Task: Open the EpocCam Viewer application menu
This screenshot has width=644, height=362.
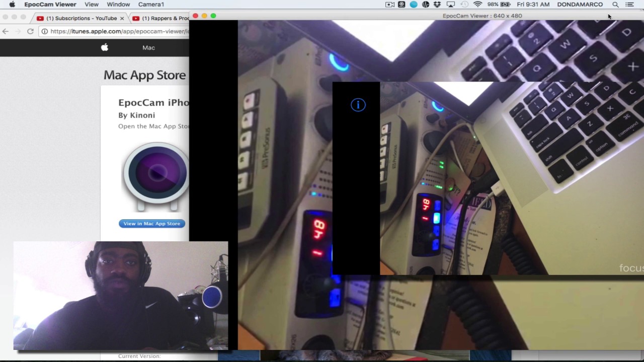Action: (x=50, y=5)
